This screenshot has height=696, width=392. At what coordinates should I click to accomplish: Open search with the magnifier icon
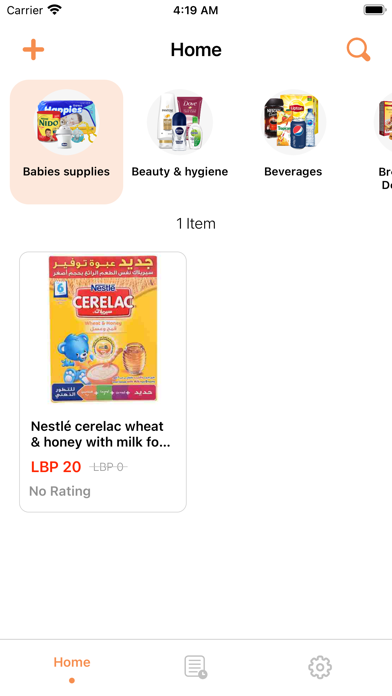pyautogui.click(x=358, y=49)
